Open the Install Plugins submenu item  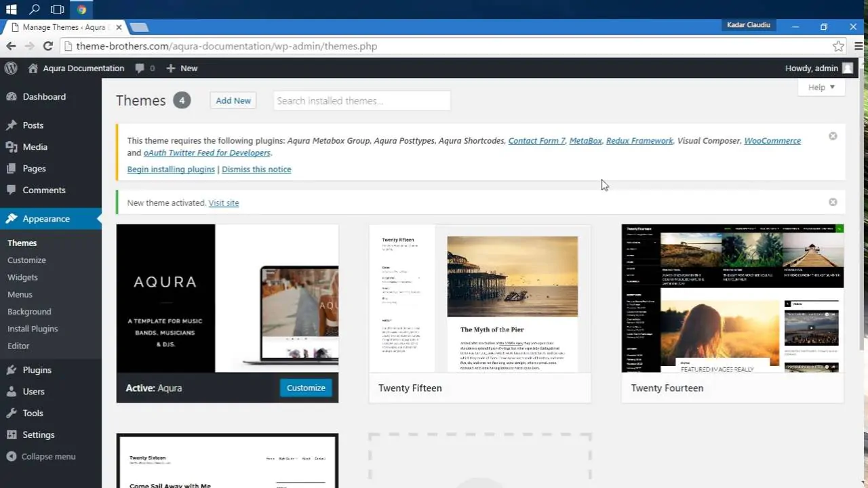[x=33, y=329]
